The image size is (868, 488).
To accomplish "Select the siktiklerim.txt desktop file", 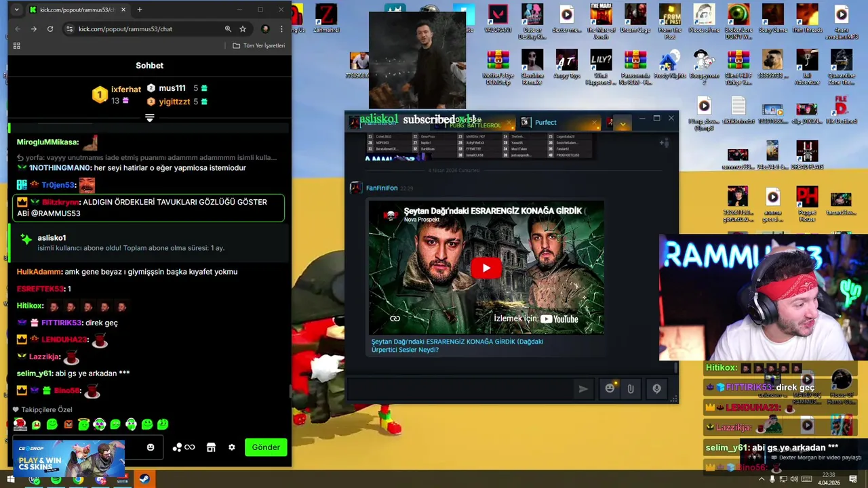I will [x=738, y=110].
